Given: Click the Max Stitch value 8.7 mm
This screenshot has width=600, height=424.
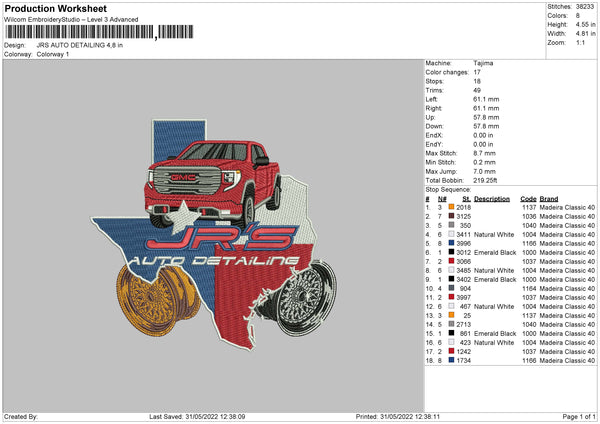Looking at the screenshot, I should click(484, 153).
